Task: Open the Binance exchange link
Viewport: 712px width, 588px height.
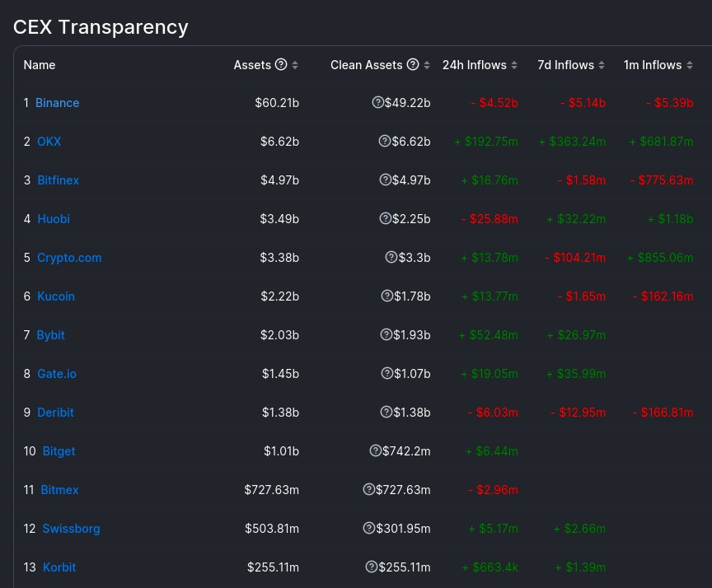Action: coord(57,103)
